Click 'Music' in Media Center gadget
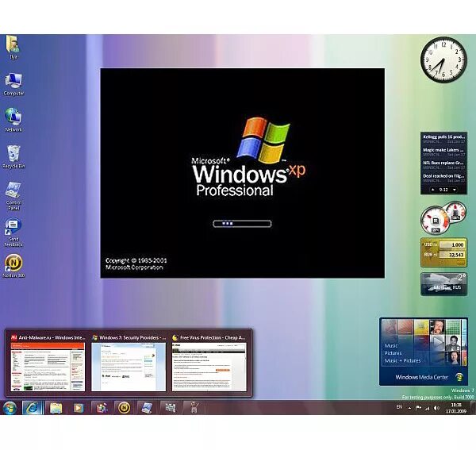The width and height of the screenshot is (476, 450). [x=391, y=345]
